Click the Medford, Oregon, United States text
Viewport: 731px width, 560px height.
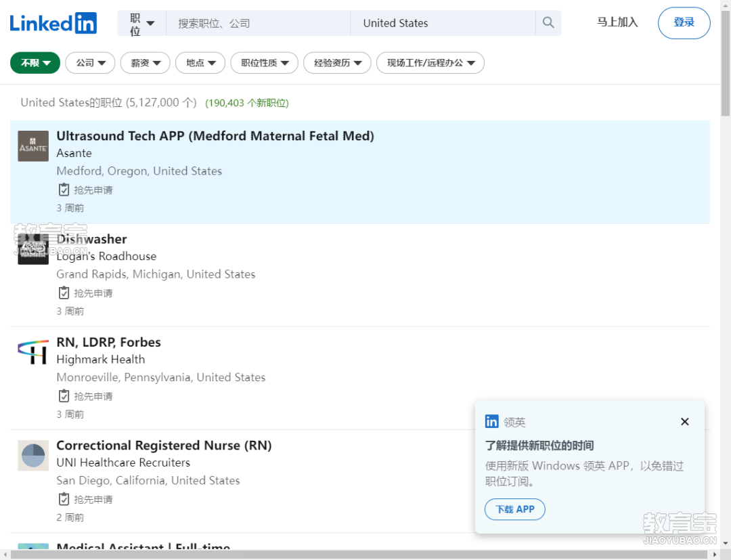click(139, 171)
